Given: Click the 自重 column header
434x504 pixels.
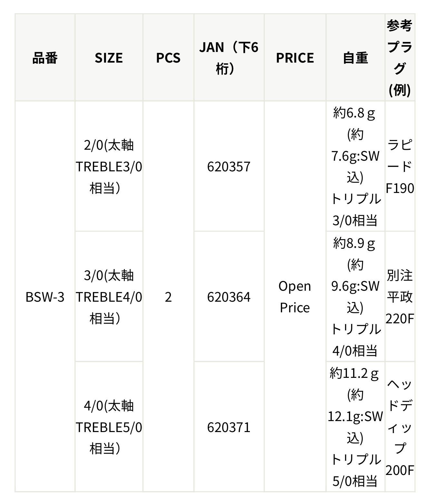Looking at the screenshot, I should pos(355,58).
